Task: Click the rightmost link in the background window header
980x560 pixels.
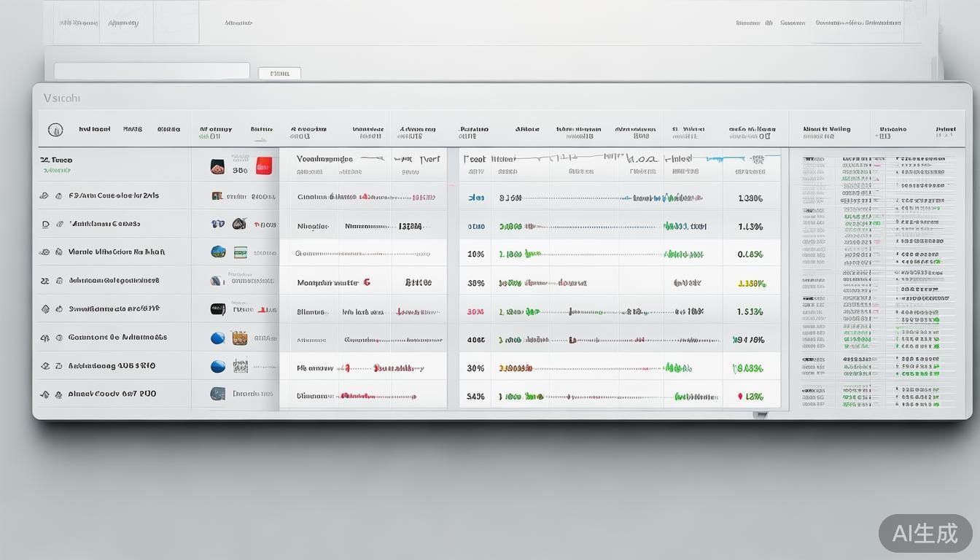Action: point(857,23)
